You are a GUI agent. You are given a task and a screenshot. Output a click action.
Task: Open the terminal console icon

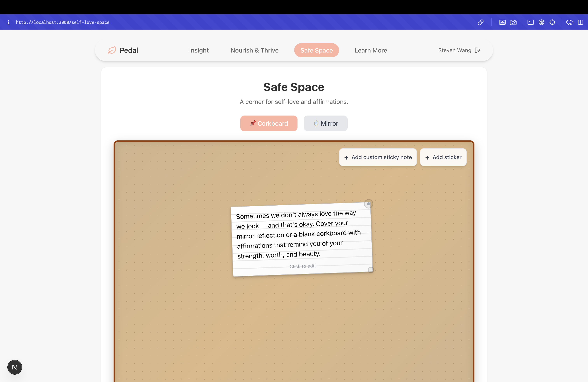(x=530, y=22)
